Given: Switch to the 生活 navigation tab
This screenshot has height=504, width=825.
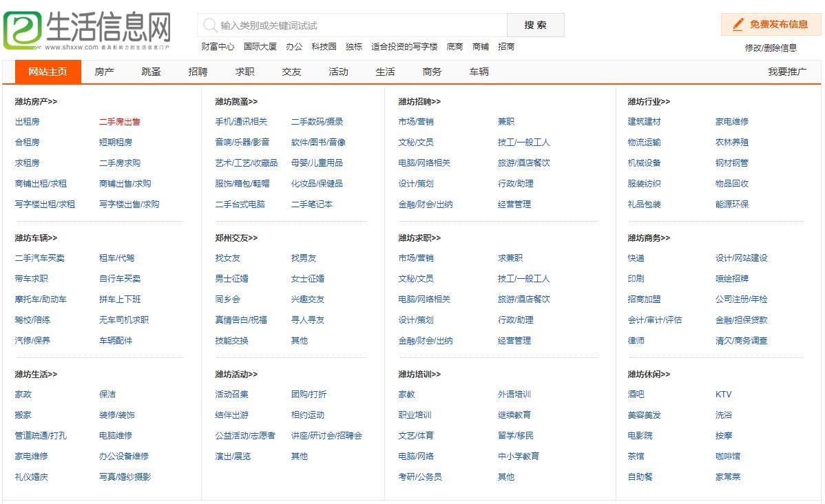Looking at the screenshot, I should click(x=385, y=72).
